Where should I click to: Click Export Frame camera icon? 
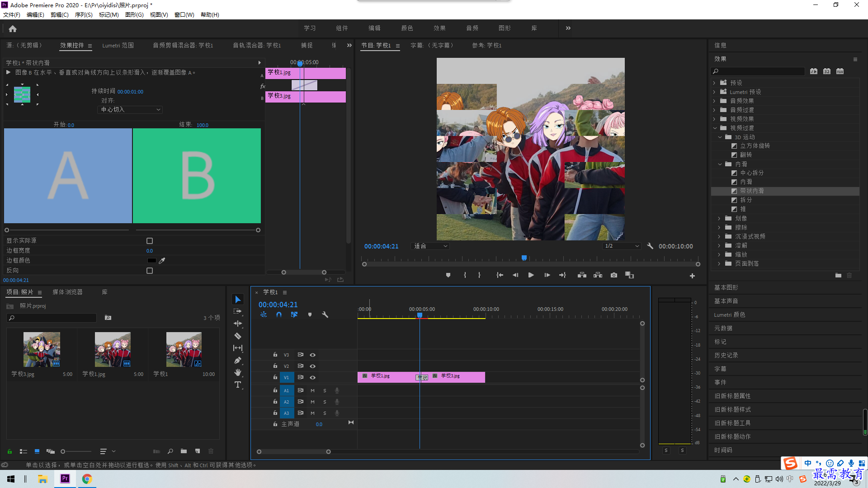613,275
